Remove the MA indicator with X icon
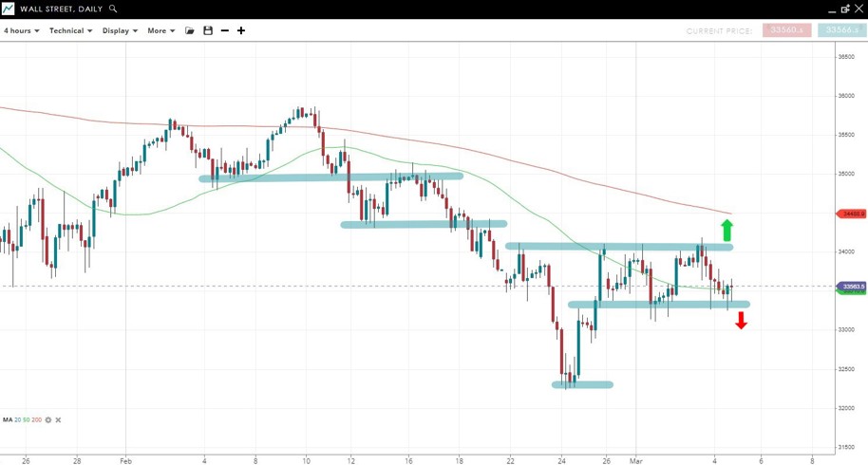Screen dimensions: 868x465 coord(59,419)
